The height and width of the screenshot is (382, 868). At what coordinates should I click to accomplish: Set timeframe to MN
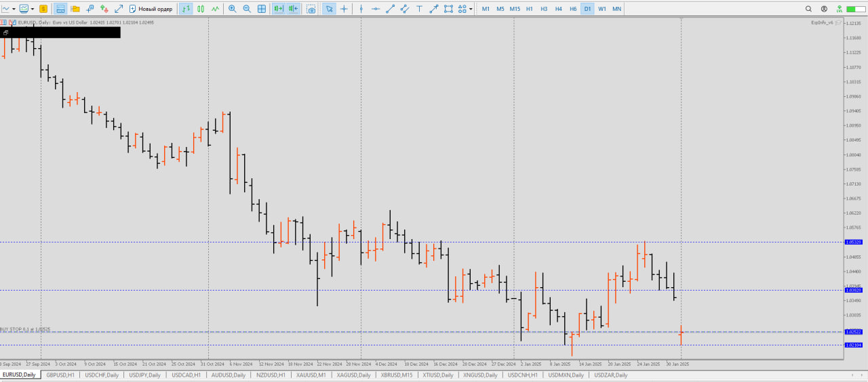[x=616, y=9]
